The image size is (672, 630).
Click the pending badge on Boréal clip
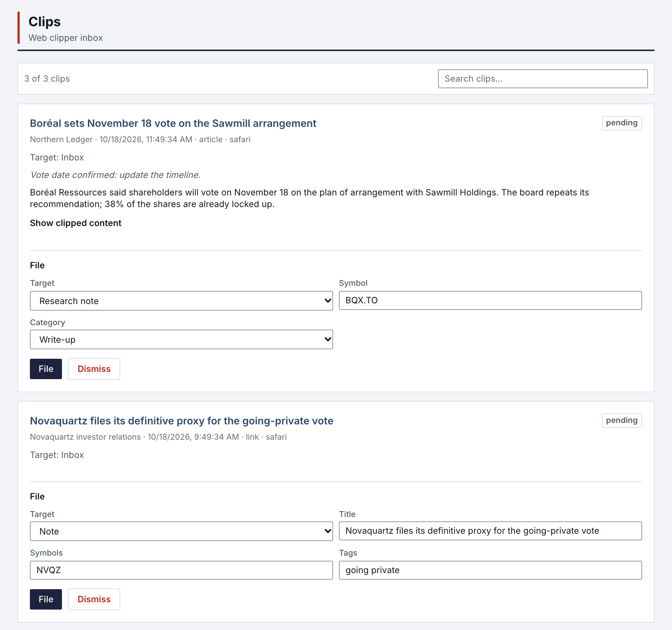tap(622, 123)
